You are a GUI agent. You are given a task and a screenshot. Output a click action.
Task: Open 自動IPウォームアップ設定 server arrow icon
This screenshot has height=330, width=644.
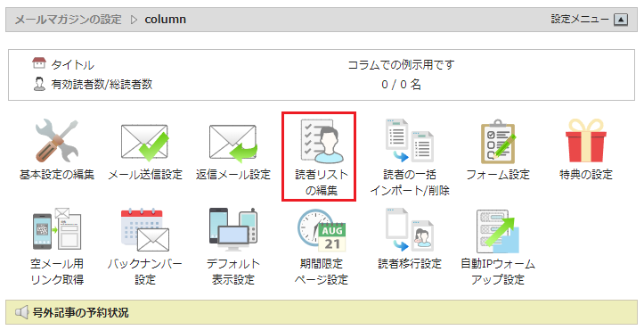pos(498,230)
